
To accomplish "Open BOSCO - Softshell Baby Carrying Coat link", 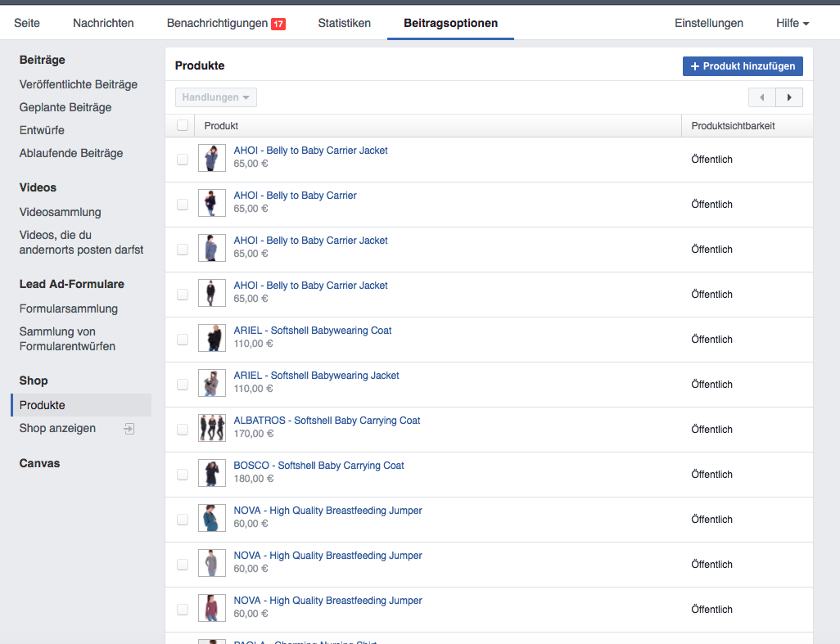I will pyautogui.click(x=318, y=465).
